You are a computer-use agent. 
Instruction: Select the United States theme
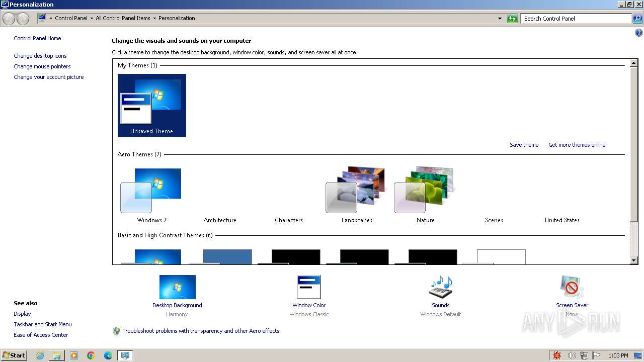[562, 195]
